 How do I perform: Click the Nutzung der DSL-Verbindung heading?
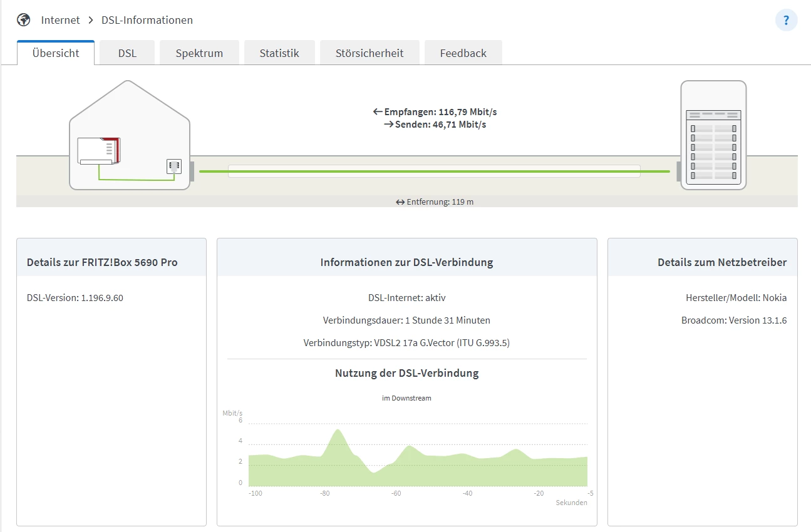click(407, 373)
